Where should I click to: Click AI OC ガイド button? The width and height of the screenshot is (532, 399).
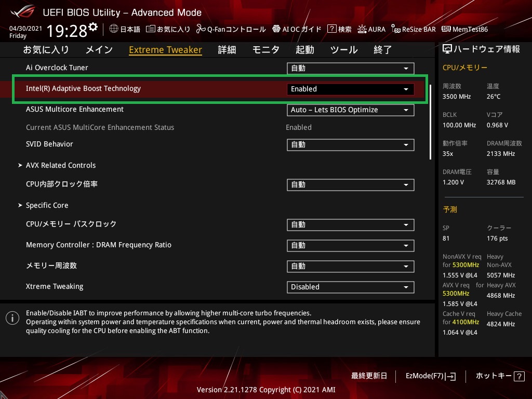coord(297,29)
